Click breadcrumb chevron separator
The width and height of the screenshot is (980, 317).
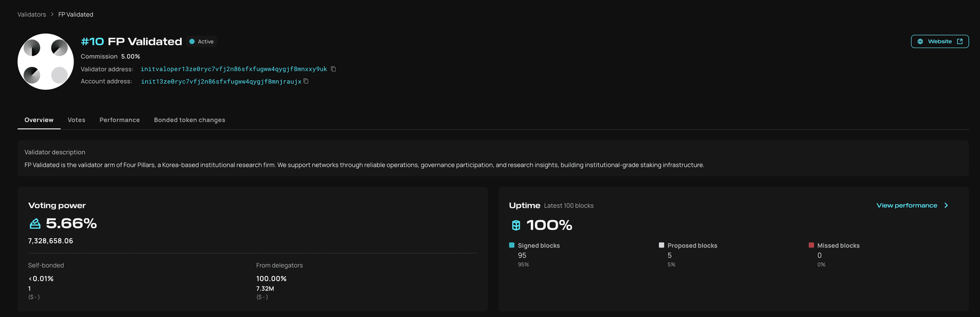tap(52, 14)
